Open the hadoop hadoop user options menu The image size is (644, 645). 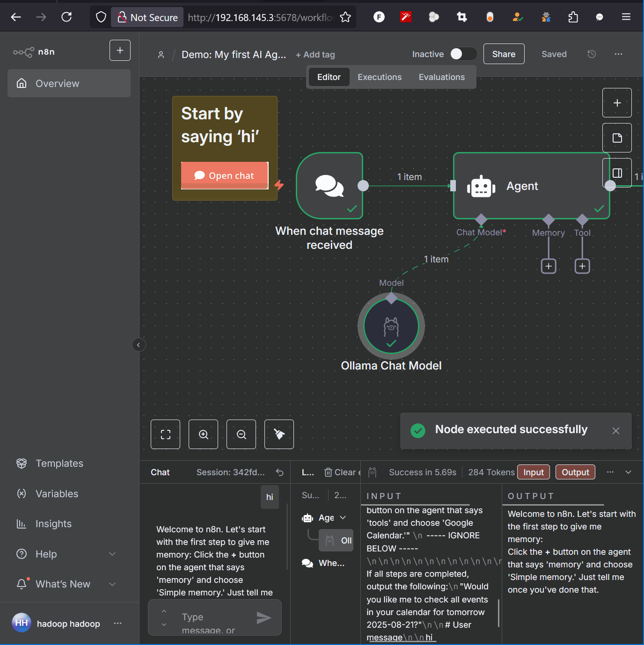click(x=118, y=623)
